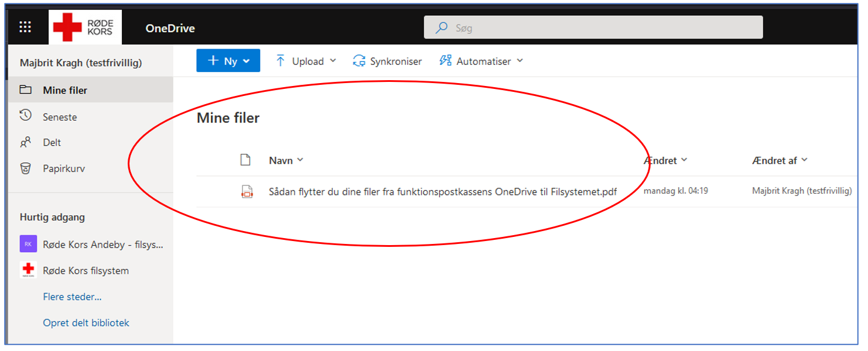This screenshot has width=868, height=351.
Task: Click the Synkroniser sync icon
Action: tap(359, 61)
